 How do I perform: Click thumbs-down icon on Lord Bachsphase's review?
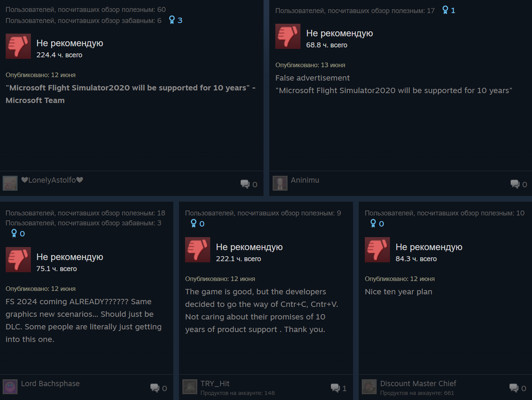click(18, 260)
